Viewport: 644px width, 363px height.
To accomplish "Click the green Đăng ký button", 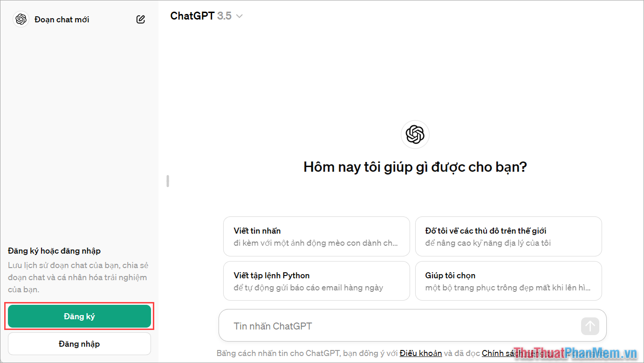I will [x=79, y=316].
